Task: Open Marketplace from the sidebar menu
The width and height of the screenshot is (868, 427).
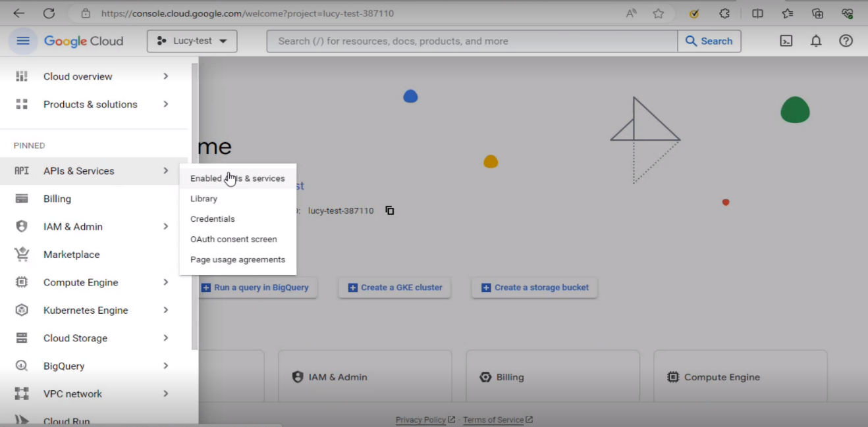Action: (95, 255)
